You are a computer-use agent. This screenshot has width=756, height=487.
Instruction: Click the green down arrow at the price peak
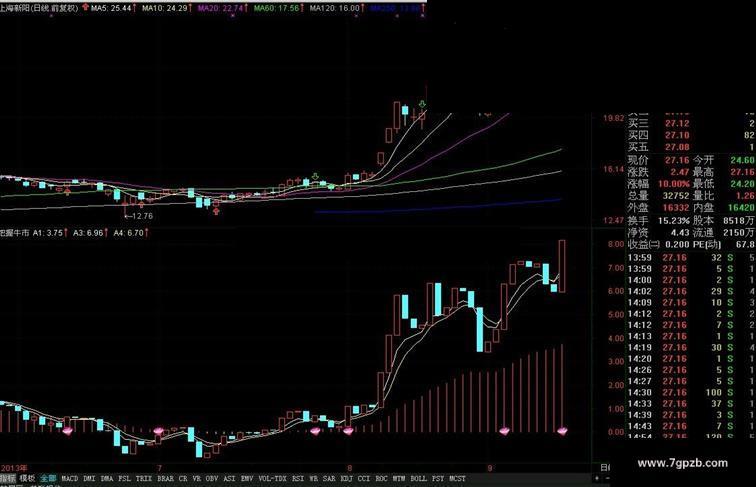coord(423,104)
